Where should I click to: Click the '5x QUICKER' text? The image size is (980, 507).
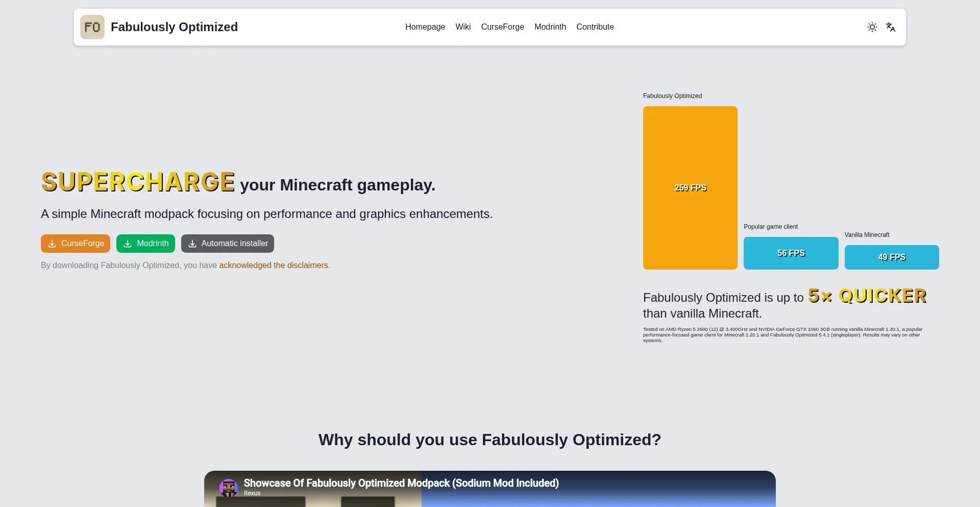pos(867,296)
